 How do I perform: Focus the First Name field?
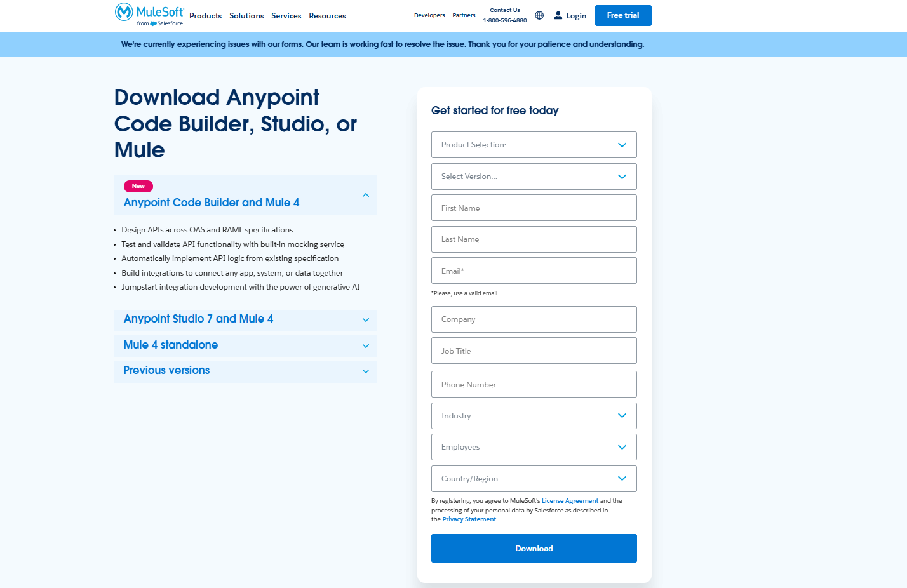[534, 208]
